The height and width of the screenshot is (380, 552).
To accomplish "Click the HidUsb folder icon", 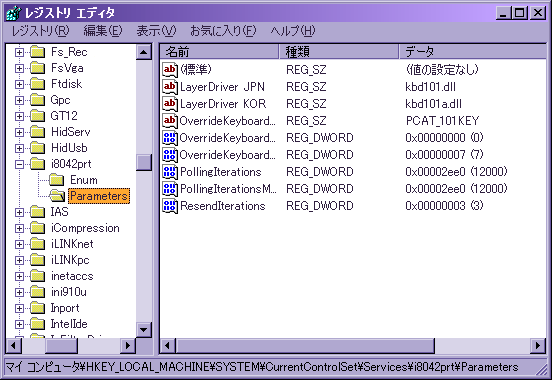I will pos(38,148).
